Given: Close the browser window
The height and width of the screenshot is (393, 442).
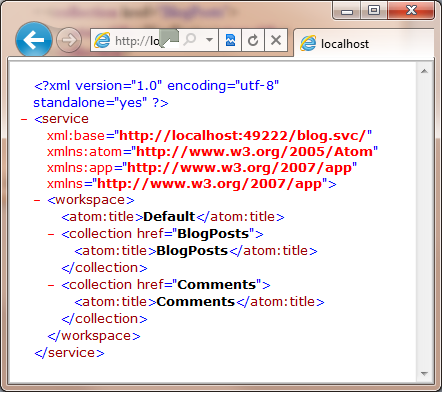Looking at the screenshot, I should point(411,11).
